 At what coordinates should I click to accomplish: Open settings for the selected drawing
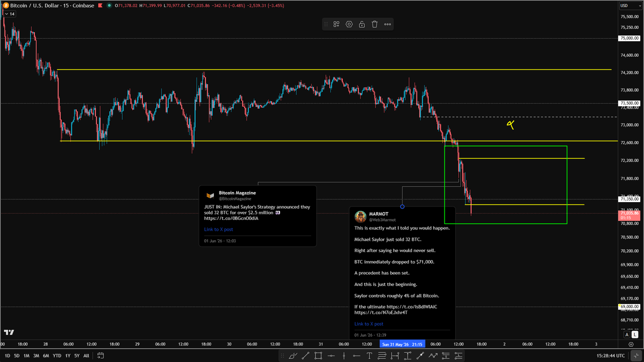349,24
